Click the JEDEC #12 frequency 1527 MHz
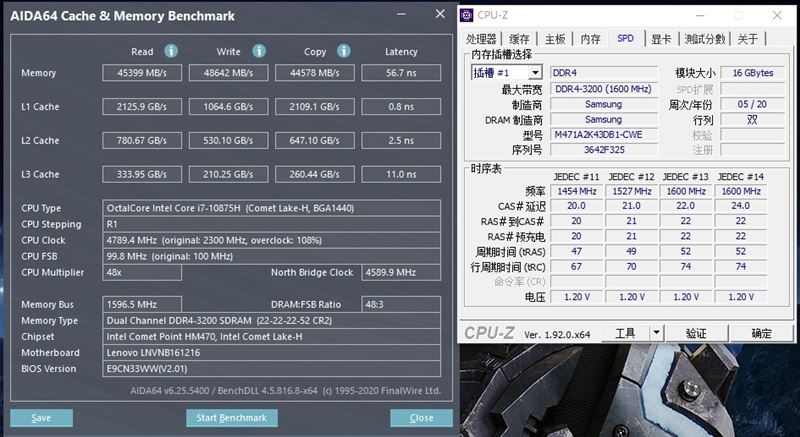Viewport: 800px width, 437px height. [631, 191]
